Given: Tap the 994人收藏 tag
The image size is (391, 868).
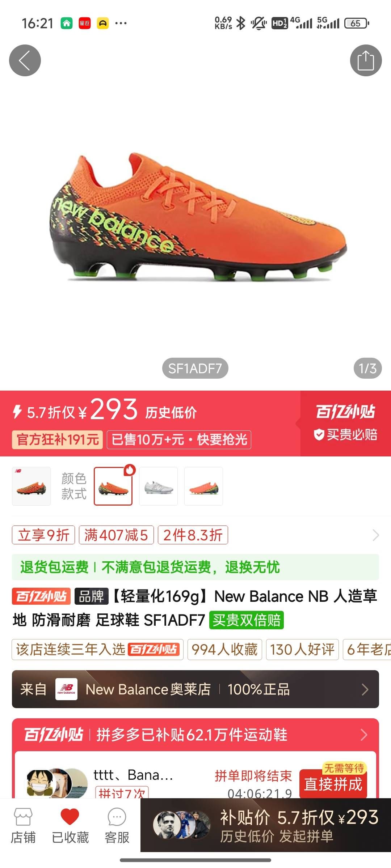Looking at the screenshot, I should click(x=224, y=650).
